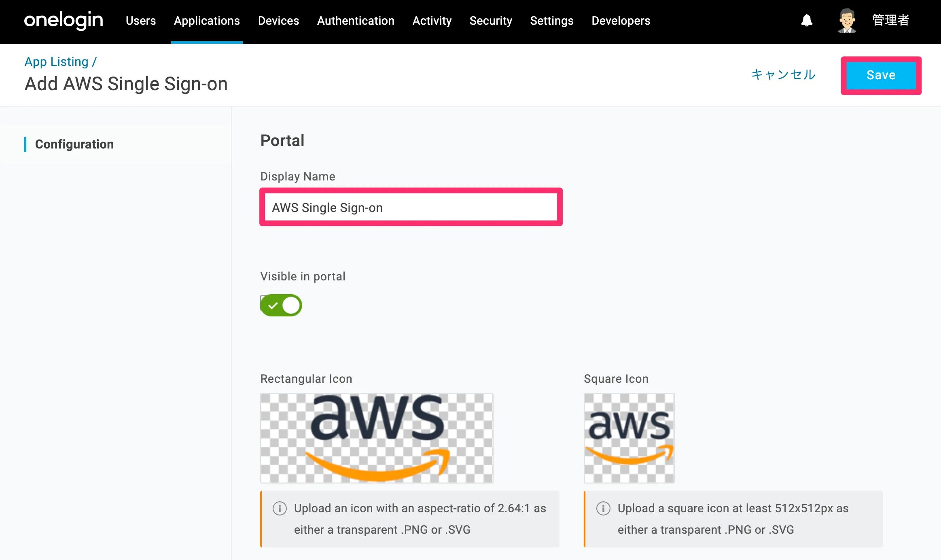Screen dimensions: 941x560
Task: Open the Security menu
Action: click(x=491, y=21)
